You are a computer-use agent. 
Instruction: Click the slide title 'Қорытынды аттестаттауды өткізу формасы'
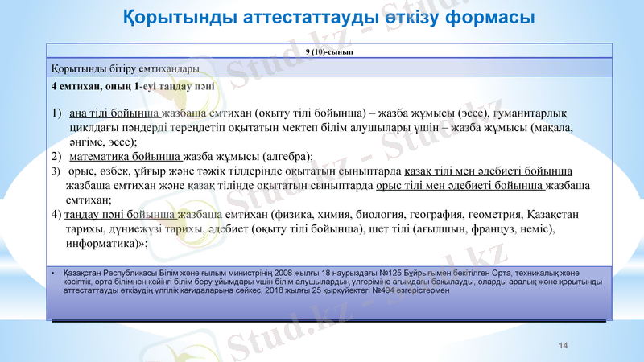point(328,17)
